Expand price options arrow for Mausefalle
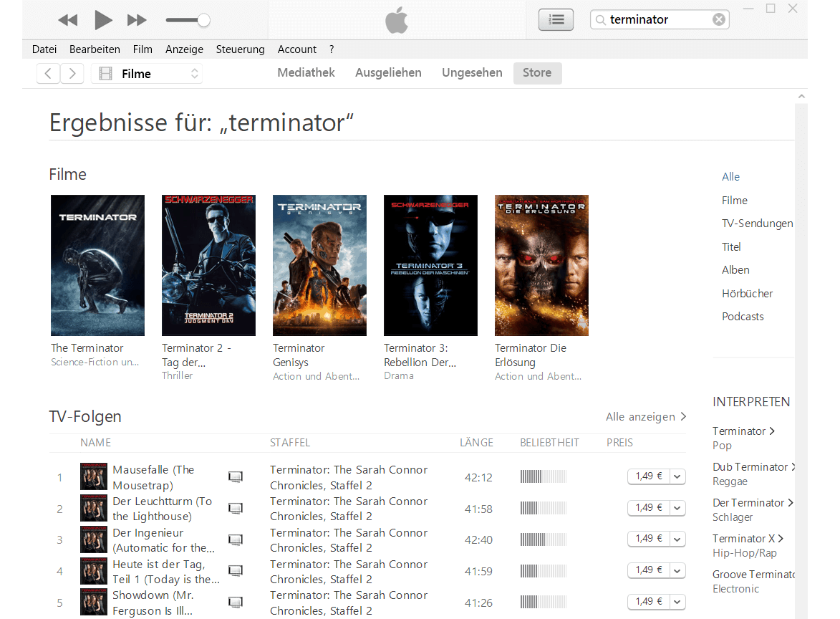This screenshot has height=619, width=840. (x=677, y=476)
